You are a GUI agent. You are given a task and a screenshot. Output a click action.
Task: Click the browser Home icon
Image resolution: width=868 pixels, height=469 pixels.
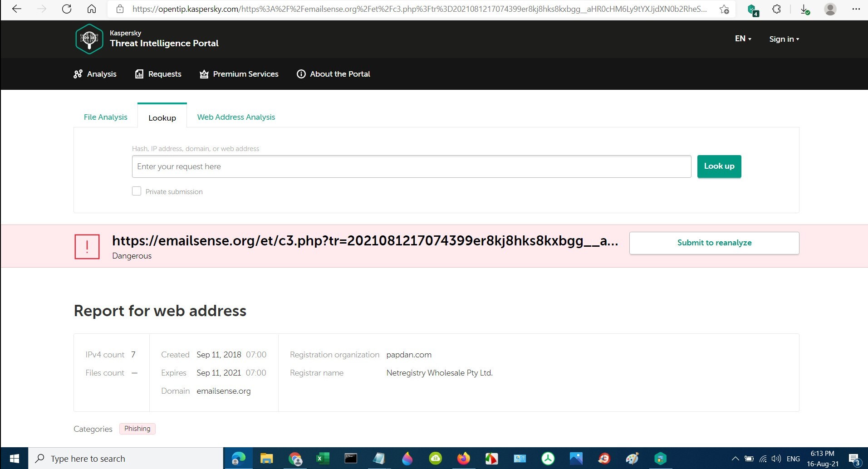tap(92, 9)
